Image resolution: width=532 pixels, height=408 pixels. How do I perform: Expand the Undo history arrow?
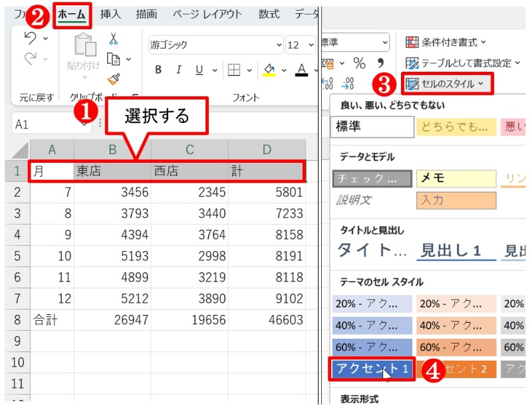pyautogui.click(x=45, y=39)
